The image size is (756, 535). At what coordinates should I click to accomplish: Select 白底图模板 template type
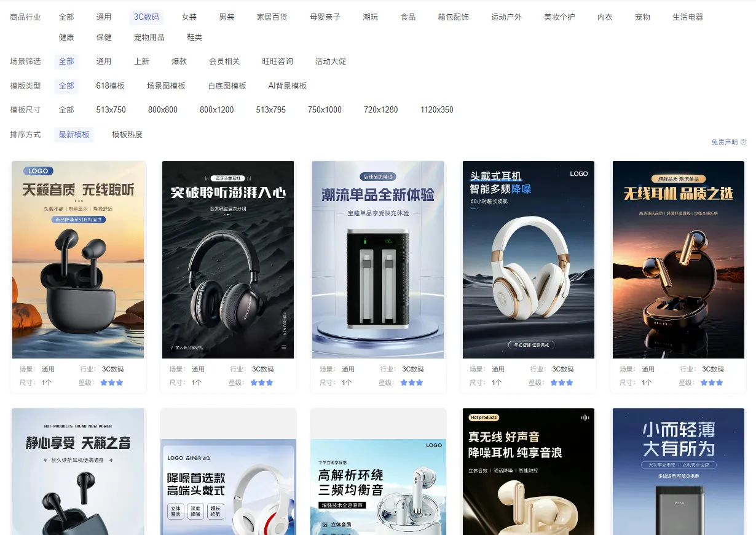point(227,86)
